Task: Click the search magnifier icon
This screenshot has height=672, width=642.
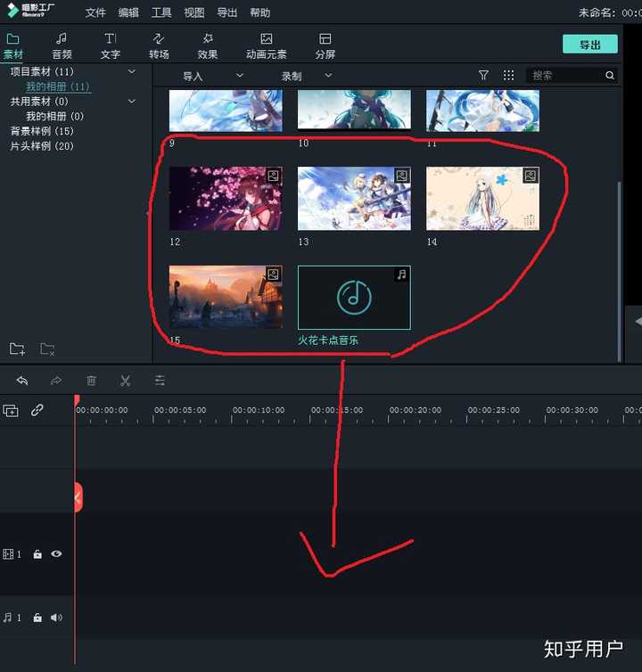Action: (x=610, y=76)
